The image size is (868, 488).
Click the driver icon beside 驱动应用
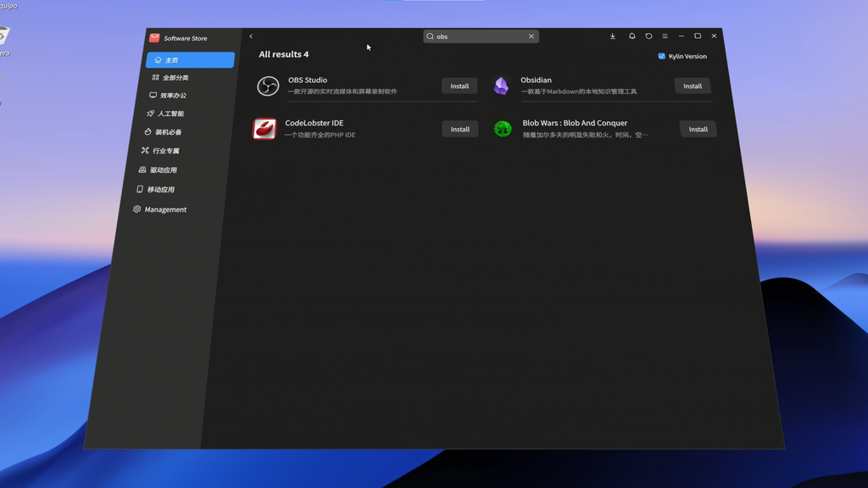142,169
